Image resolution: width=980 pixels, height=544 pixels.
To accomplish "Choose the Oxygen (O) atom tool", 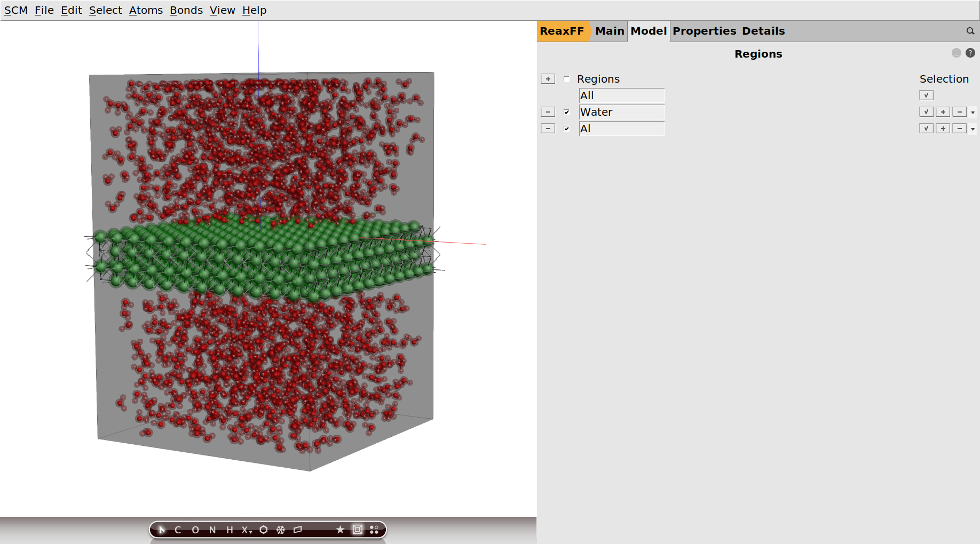I will (x=195, y=530).
